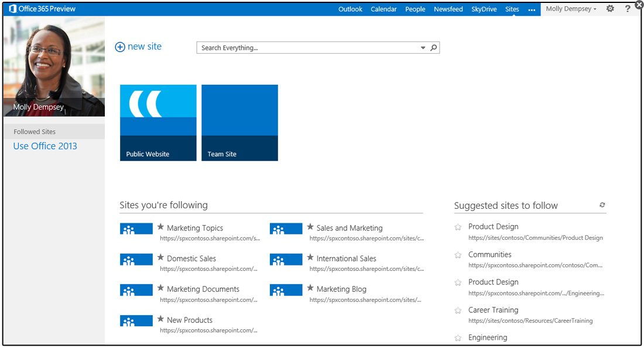Unfollow Marketing Documents via its star
Viewport: 644px width, 348px height.
click(x=160, y=288)
